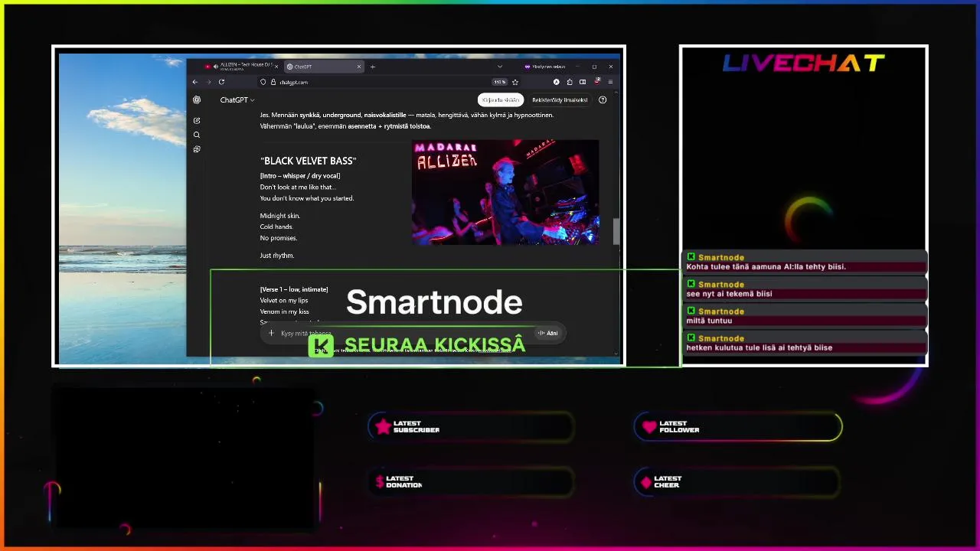Click 'You don't know what you started.'

[x=307, y=198]
